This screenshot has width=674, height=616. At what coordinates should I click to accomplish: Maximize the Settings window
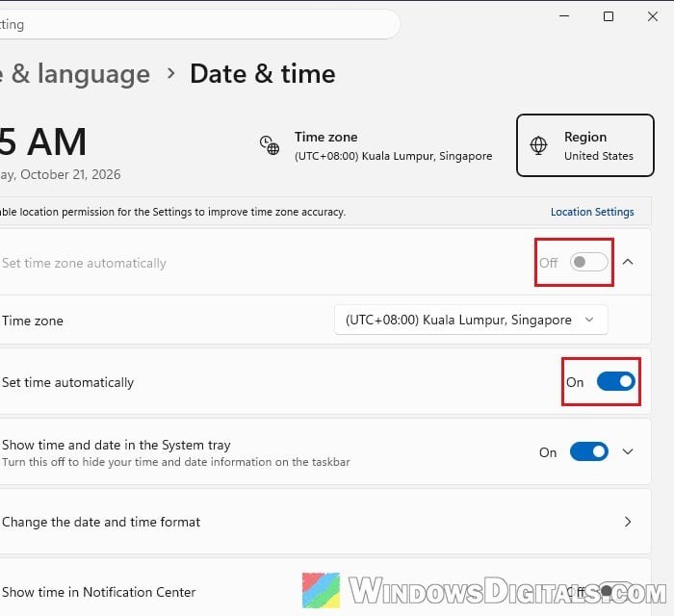[608, 16]
